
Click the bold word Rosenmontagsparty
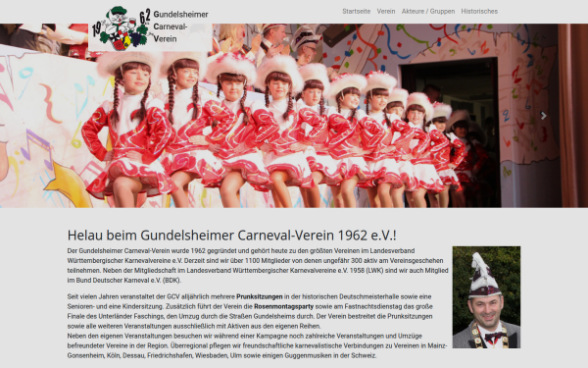pyautogui.click(x=283, y=306)
